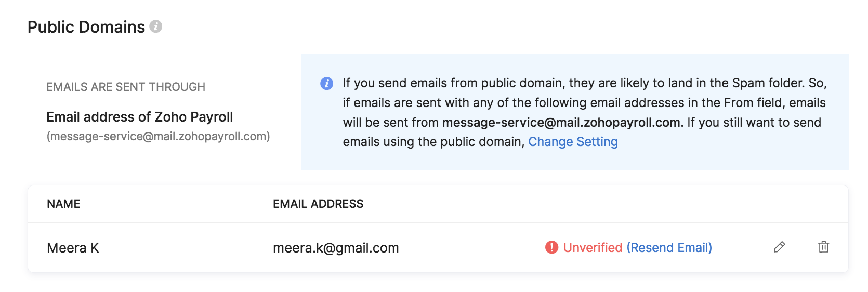This screenshot has width=868, height=292.
Task: Click the red unverified warning icon
Action: pos(551,247)
